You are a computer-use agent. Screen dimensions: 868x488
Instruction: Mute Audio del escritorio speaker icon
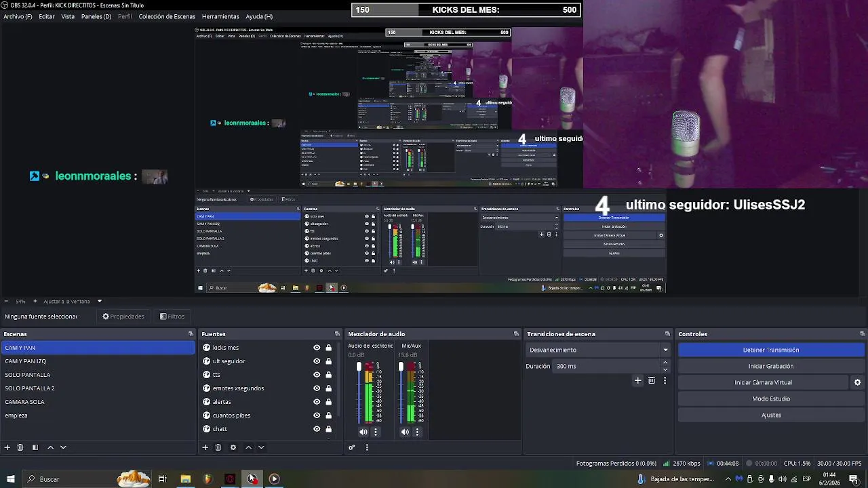click(363, 432)
